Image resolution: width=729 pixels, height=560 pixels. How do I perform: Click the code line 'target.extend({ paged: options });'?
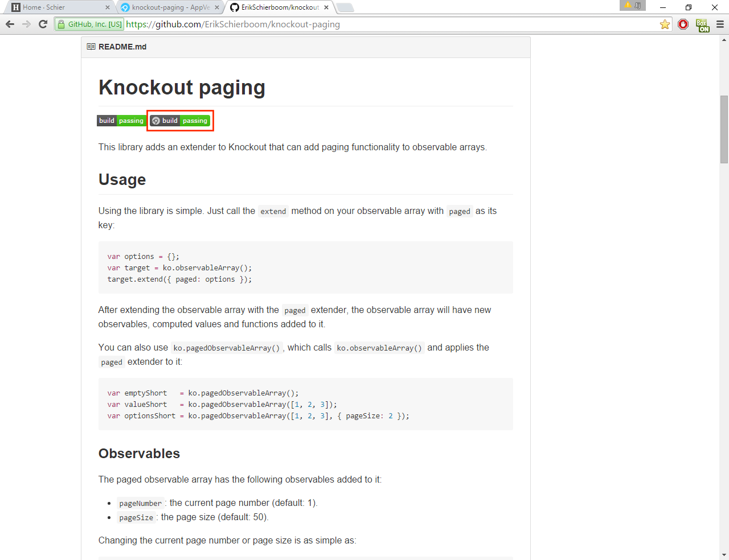click(x=179, y=279)
